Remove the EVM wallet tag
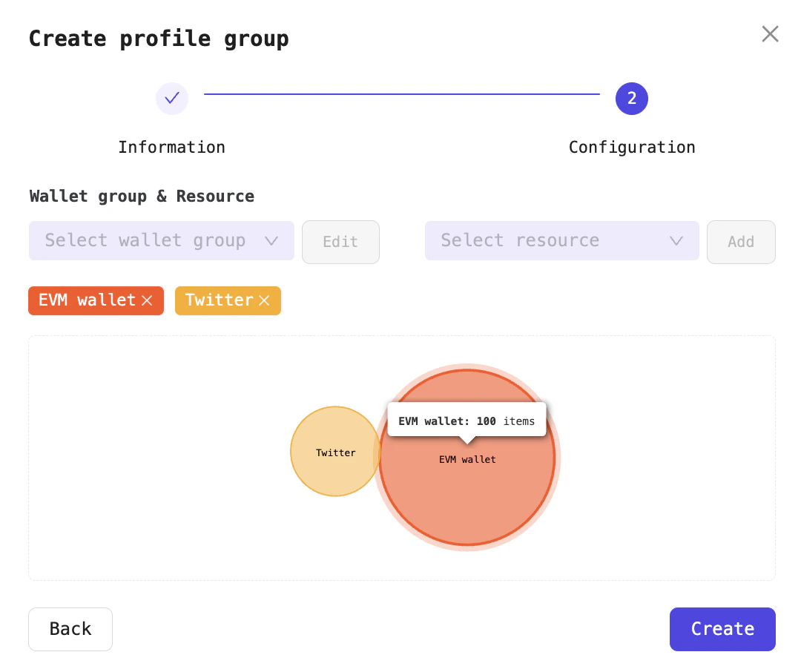The image size is (801, 672). point(148,300)
